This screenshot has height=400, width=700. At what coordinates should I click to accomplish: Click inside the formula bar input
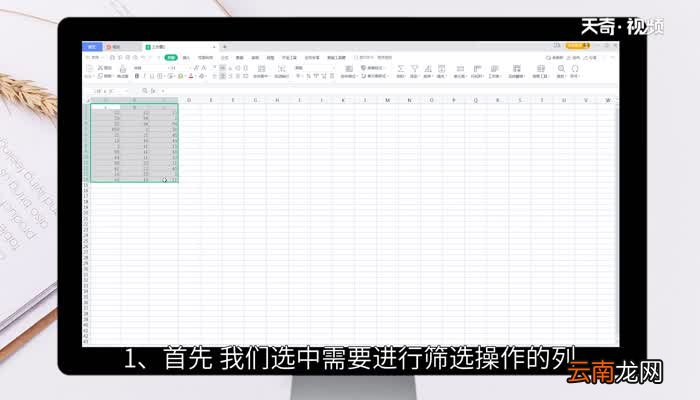[388, 91]
